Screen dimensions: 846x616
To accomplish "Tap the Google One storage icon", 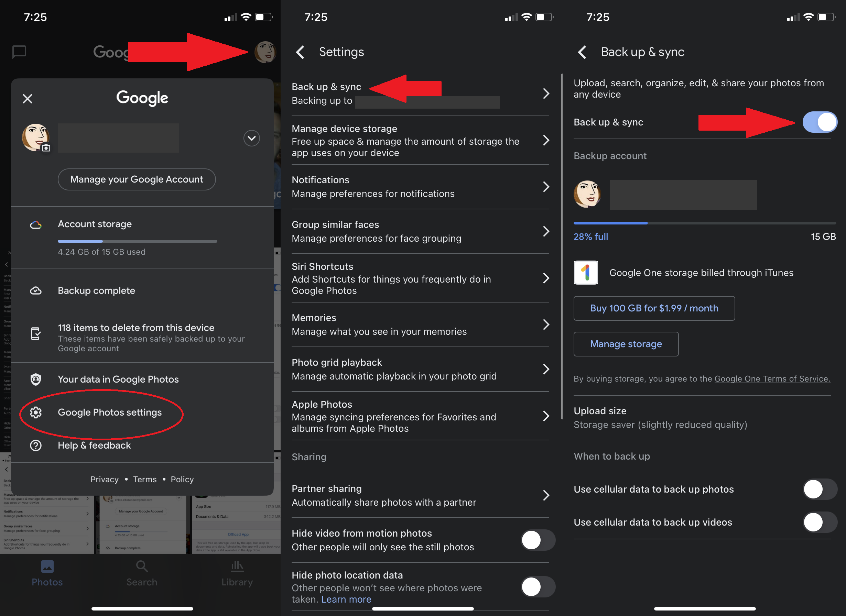I will [x=586, y=271].
